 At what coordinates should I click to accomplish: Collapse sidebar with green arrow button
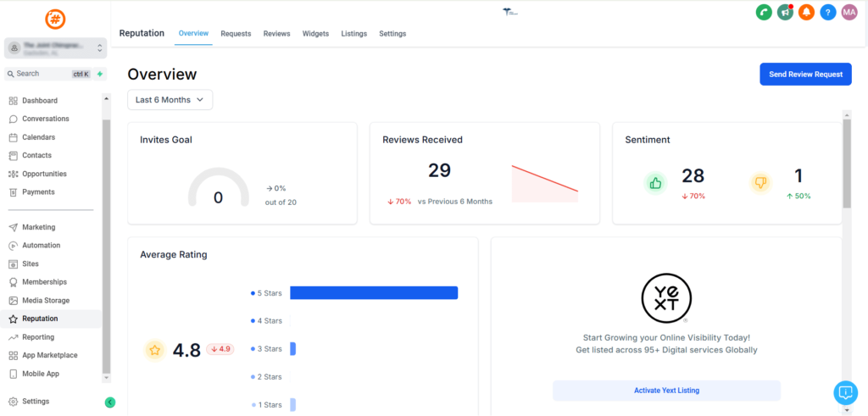tap(110, 402)
